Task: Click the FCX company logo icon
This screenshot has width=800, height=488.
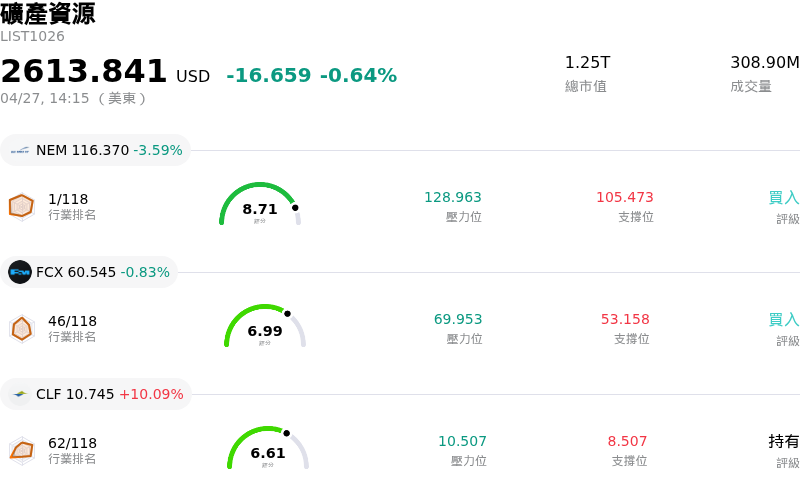Action: pyautogui.click(x=20, y=272)
